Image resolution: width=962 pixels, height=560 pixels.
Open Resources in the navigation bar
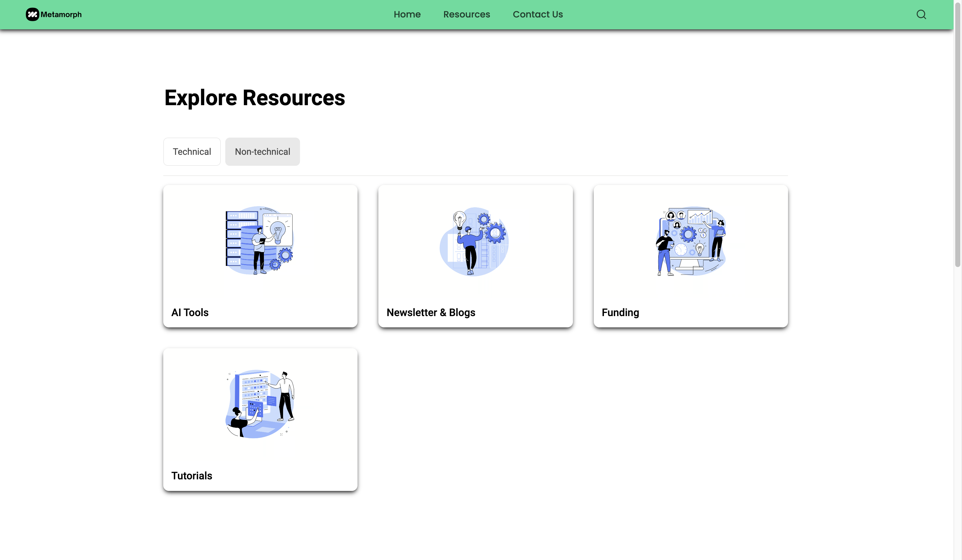tap(467, 14)
